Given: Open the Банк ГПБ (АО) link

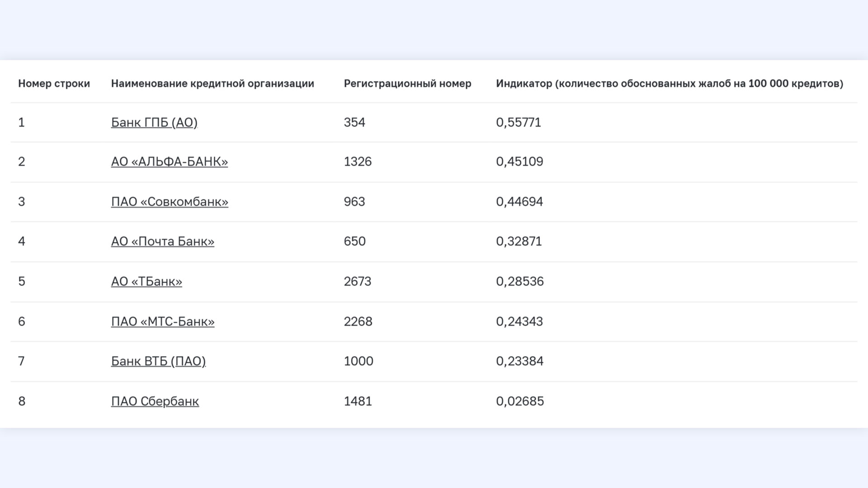Looking at the screenshot, I should click(x=154, y=122).
